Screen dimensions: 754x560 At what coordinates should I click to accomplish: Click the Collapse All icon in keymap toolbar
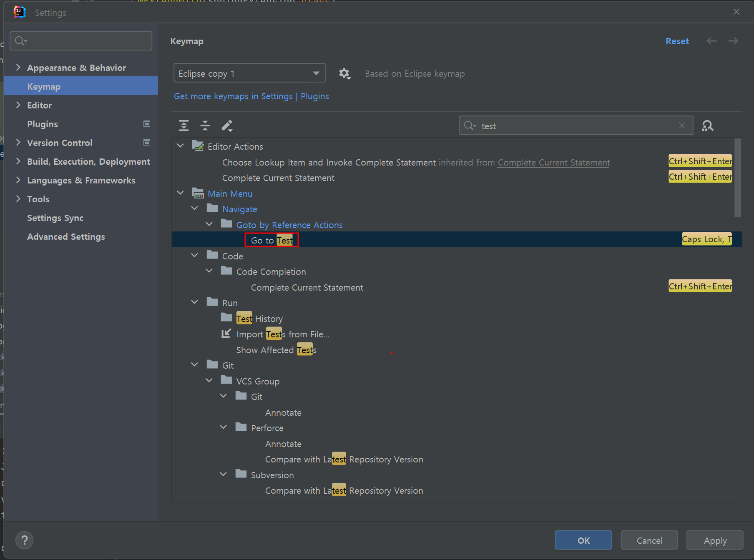point(205,126)
